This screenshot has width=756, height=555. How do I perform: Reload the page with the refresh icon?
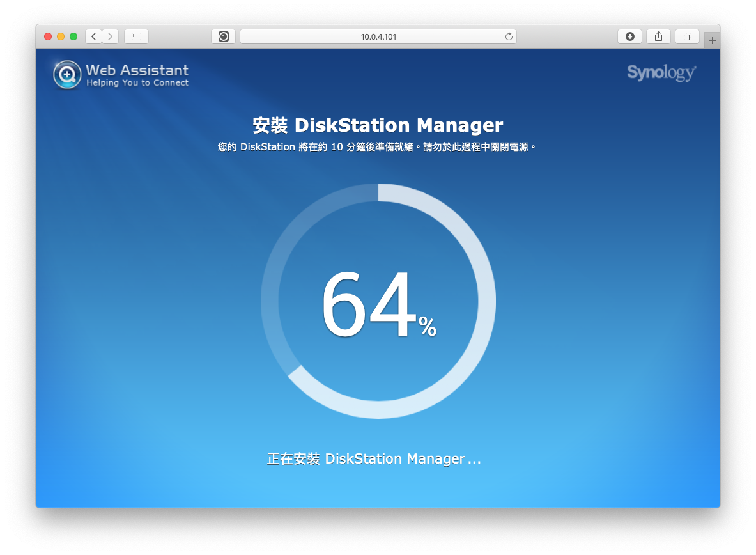[509, 36]
